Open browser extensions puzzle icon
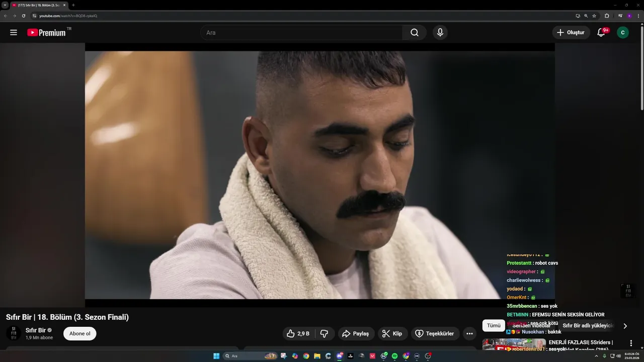 pyautogui.click(x=607, y=16)
